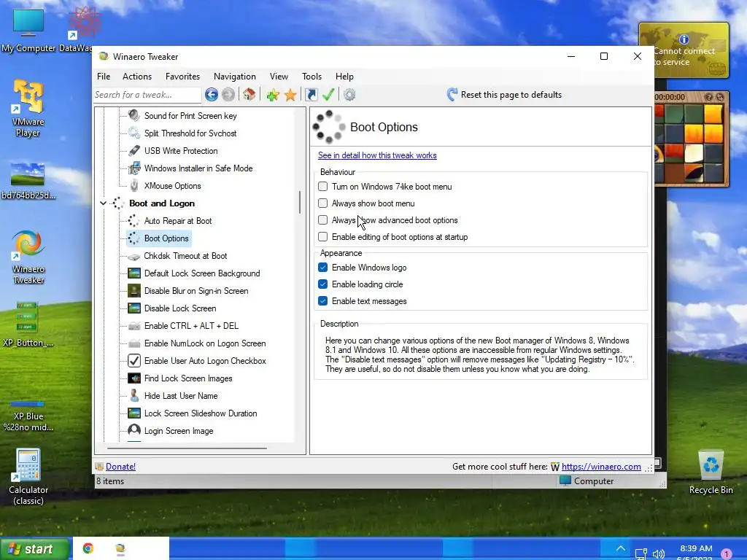Click the Start button on taskbar
This screenshot has width=747, height=560.
pyautogui.click(x=34, y=549)
